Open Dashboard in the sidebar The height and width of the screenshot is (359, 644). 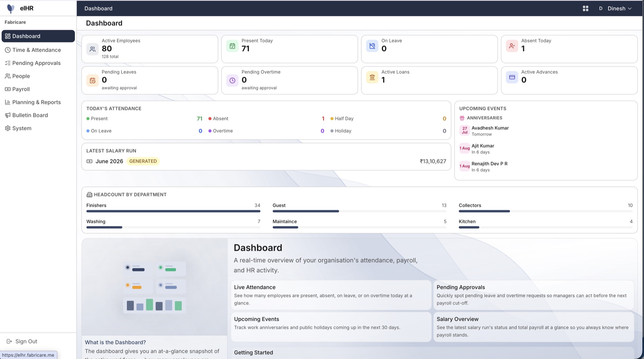[38, 36]
